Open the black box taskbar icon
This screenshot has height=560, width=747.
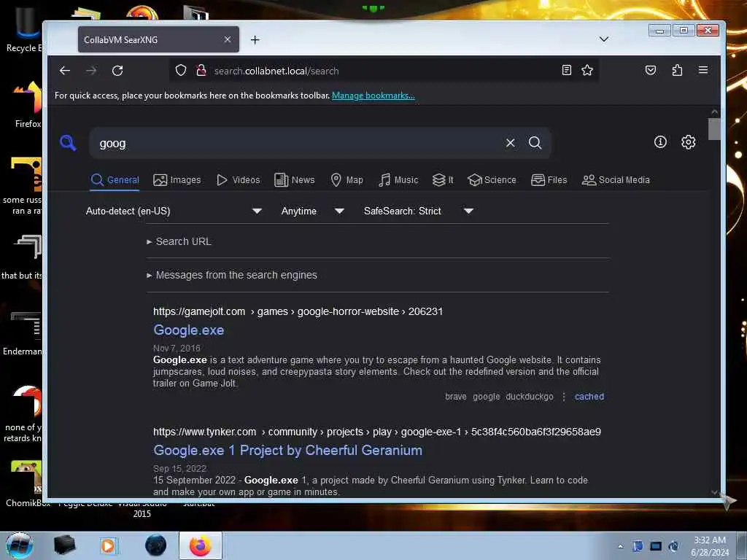click(x=64, y=545)
